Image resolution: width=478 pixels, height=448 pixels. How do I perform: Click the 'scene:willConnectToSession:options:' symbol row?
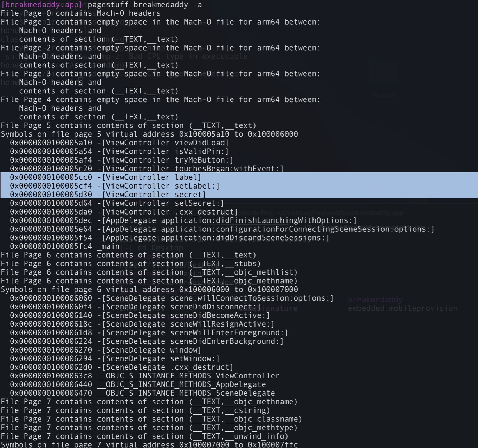coord(172,298)
